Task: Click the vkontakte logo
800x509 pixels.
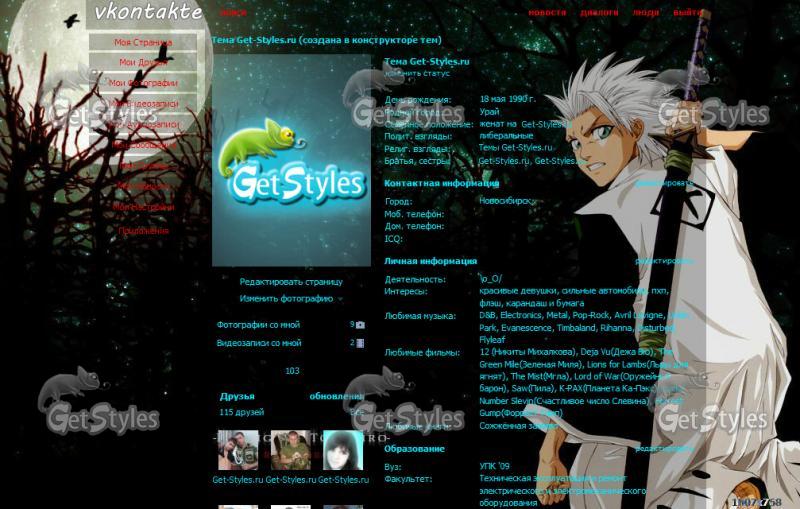Action: click(148, 13)
